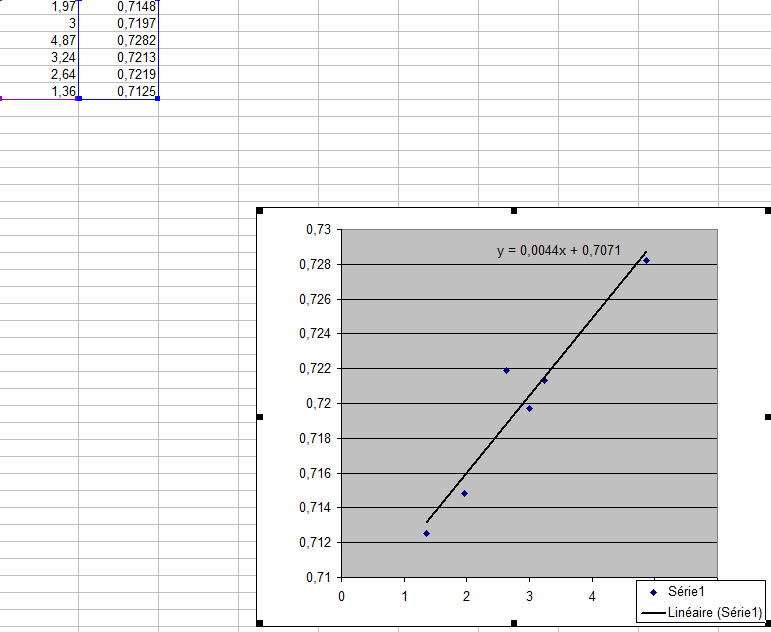The height and width of the screenshot is (632, 771).
Task: Select cell containing 2,64
Action: (39, 74)
